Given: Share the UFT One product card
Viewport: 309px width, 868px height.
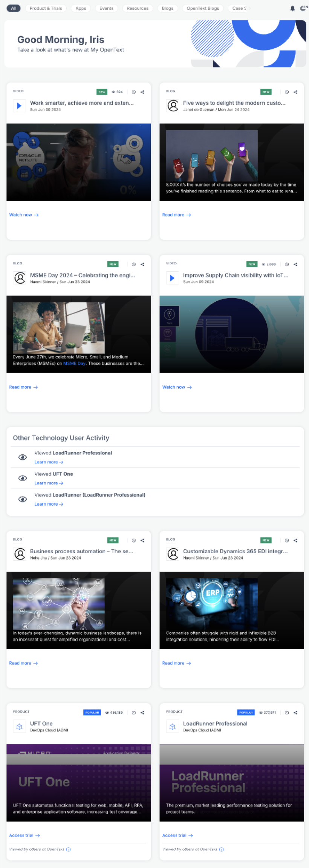Looking at the screenshot, I should point(142,713).
